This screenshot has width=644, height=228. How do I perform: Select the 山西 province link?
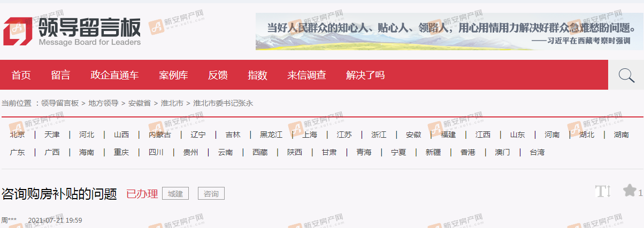pos(121,135)
